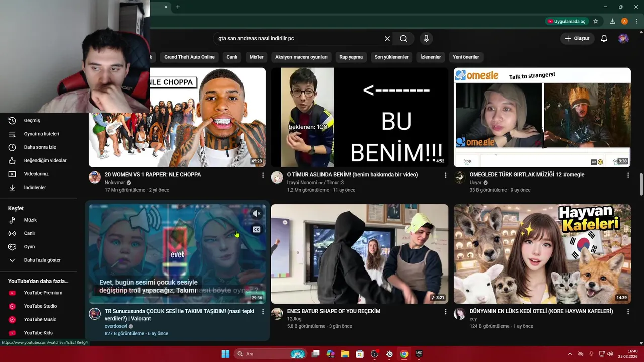Open the Omegle video thumbnail
Screen dimensions: 644x362
(542, 117)
